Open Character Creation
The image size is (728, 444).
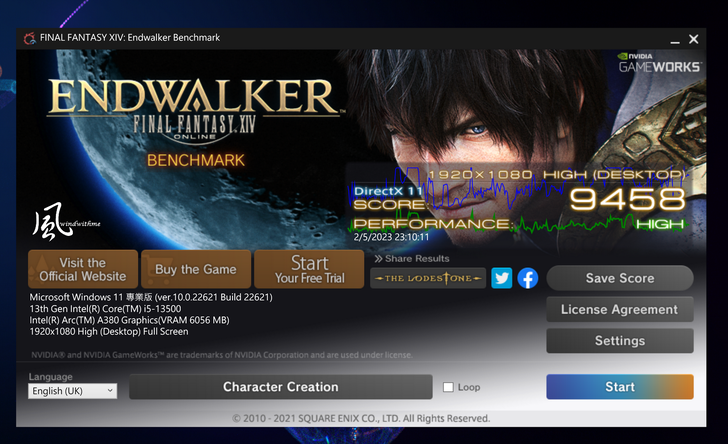[281, 387]
